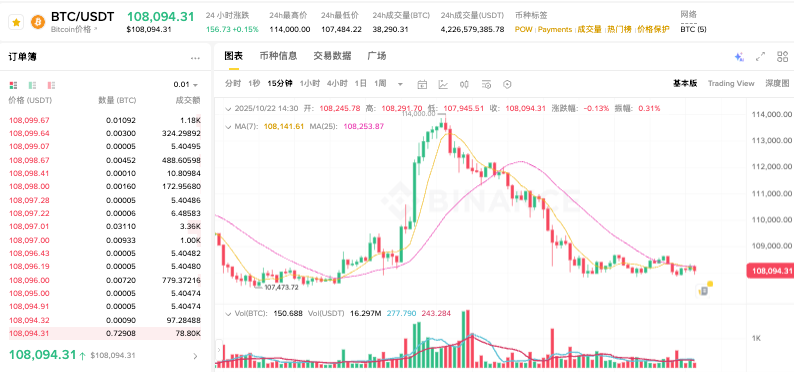
Task: Open the AI sparkle assistant icon
Action: 739,57
